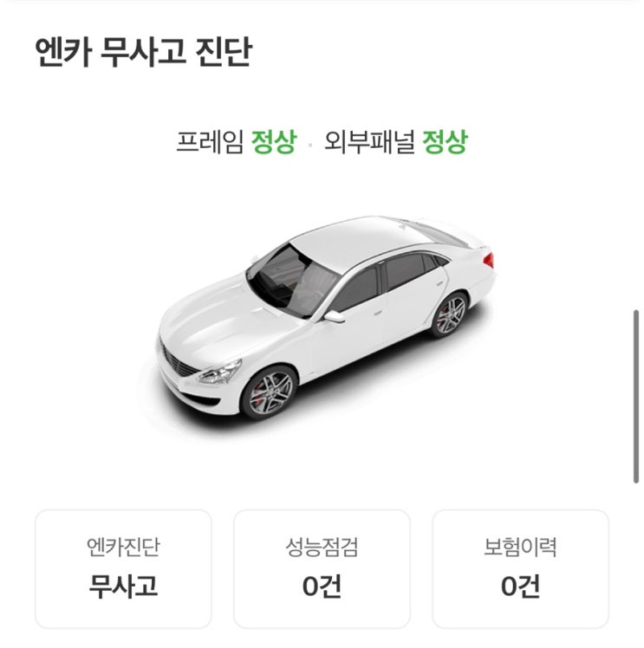The width and height of the screenshot is (644, 648).
Task: Click the red tail light
Action: (489, 261)
